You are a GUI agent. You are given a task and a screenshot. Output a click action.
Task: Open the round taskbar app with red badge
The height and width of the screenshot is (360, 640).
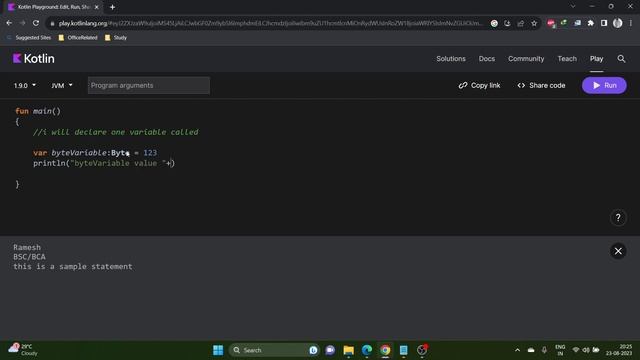[x=422, y=350]
